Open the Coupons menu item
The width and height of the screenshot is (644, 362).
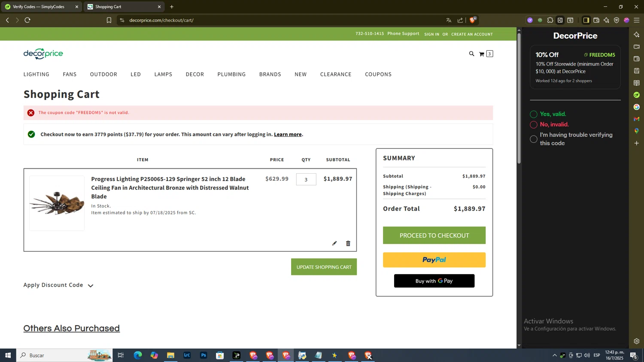tap(378, 74)
